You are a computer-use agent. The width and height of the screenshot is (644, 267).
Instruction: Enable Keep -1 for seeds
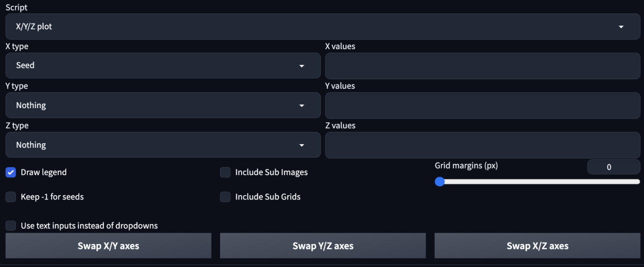coord(11,197)
